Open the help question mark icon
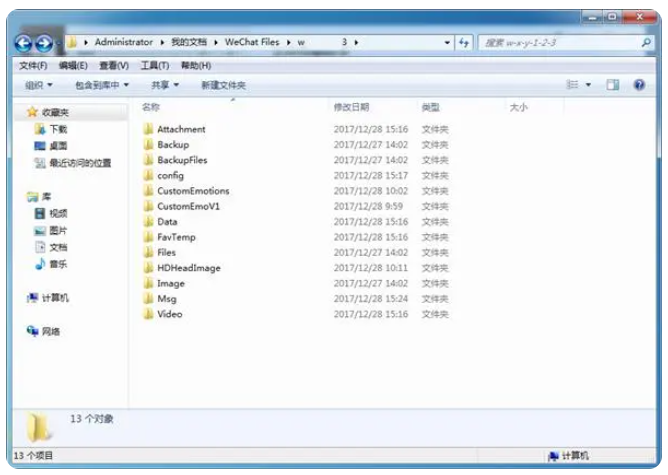 tap(640, 85)
